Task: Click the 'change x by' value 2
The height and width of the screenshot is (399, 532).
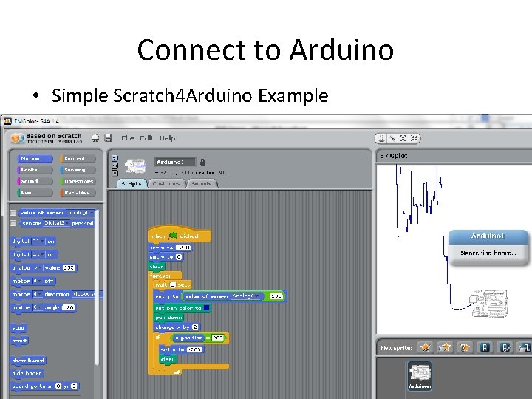Action: pos(195,327)
